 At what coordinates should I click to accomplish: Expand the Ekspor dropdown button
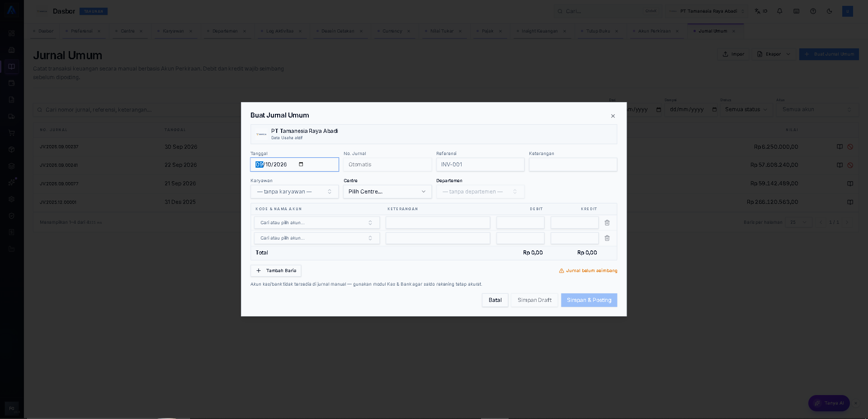pyautogui.click(x=774, y=54)
